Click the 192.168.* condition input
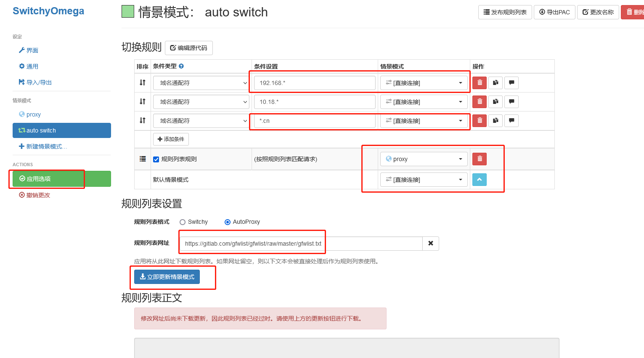Image resolution: width=644 pixels, height=358 pixels. click(315, 83)
